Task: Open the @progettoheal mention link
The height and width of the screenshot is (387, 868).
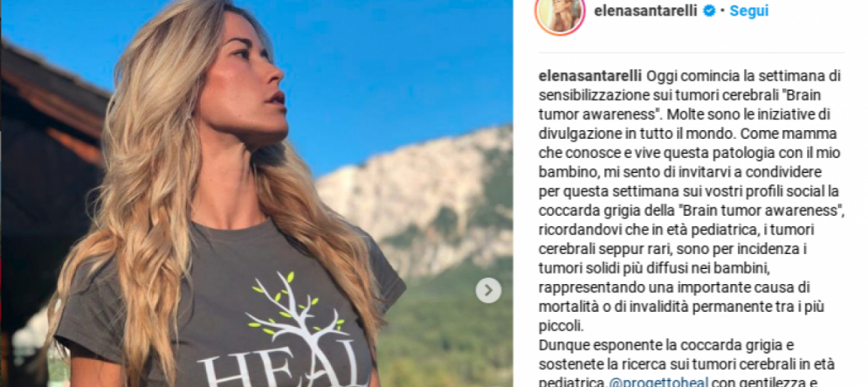Action: point(659,382)
